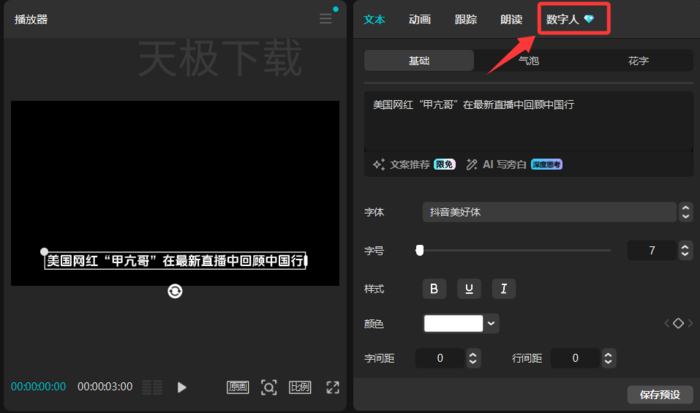This screenshot has height=413, width=700.
Task: Add a keyframe with the diamond icon
Action: (x=678, y=323)
